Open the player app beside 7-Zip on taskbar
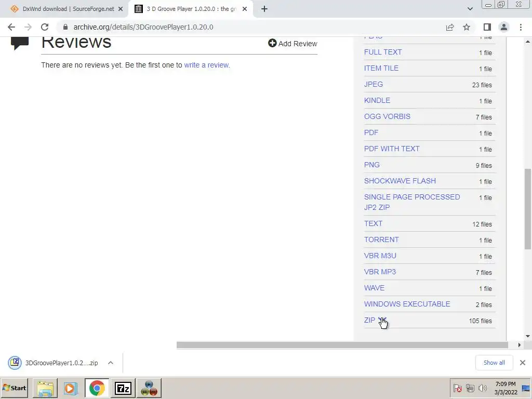Image resolution: width=532 pixels, height=399 pixels. tap(149, 388)
